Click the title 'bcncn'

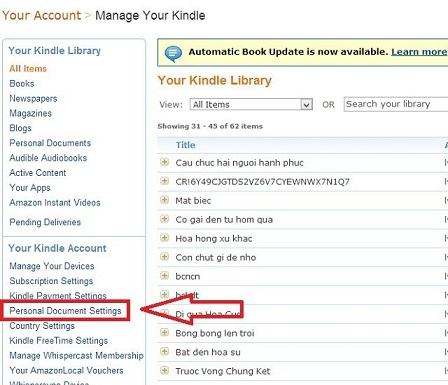pyautogui.click(x=188, y=276)
